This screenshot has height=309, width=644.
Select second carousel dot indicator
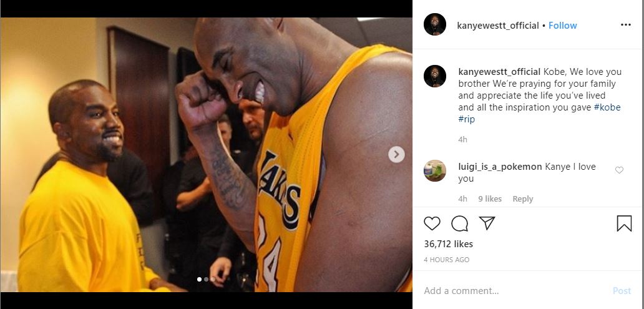[206, 280]
